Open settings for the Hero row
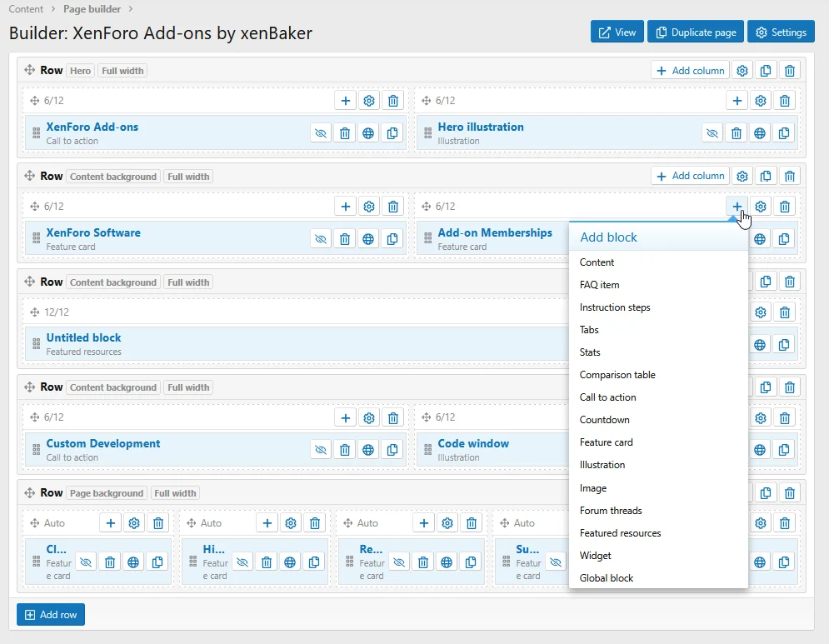Screen dimensions: 829x644 tap(742, 70)
